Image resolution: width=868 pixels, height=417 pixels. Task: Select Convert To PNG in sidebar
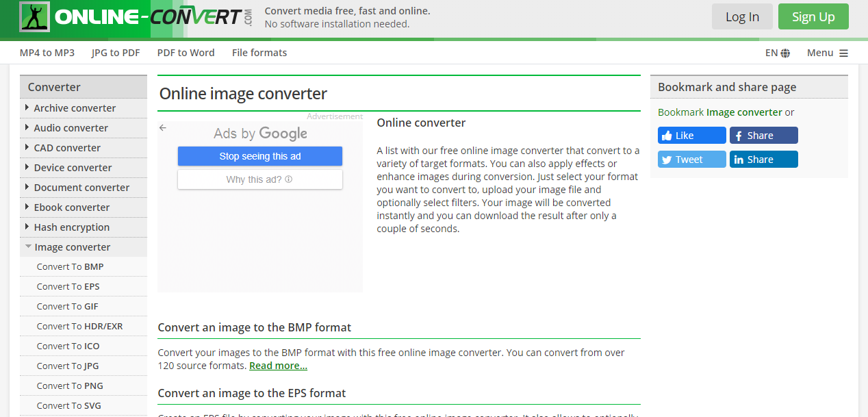(x=70, y=386)
